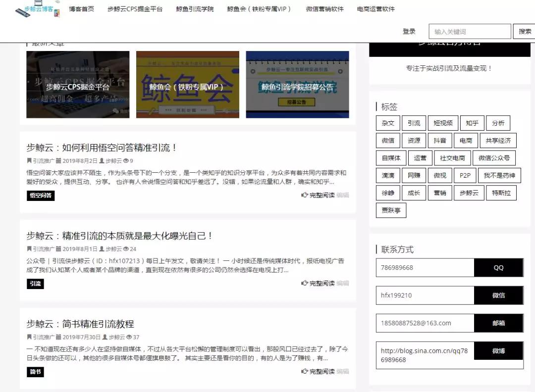The height and width of the screenshot is (392, 535).
Task: Click the QQ number field 786989668
Action: (425, 268)
